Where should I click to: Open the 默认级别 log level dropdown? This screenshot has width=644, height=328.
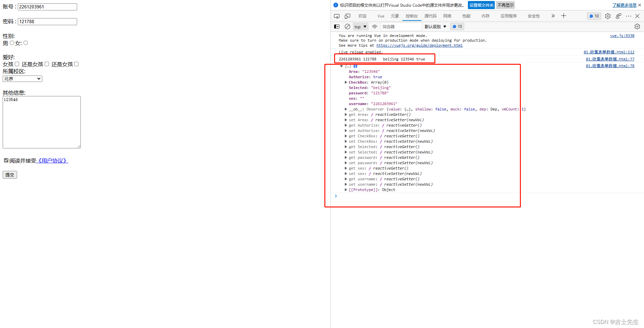coord(435,27)
